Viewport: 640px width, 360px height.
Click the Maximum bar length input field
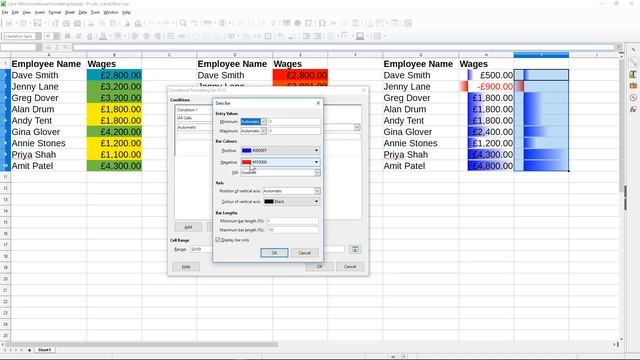[292, 230]
